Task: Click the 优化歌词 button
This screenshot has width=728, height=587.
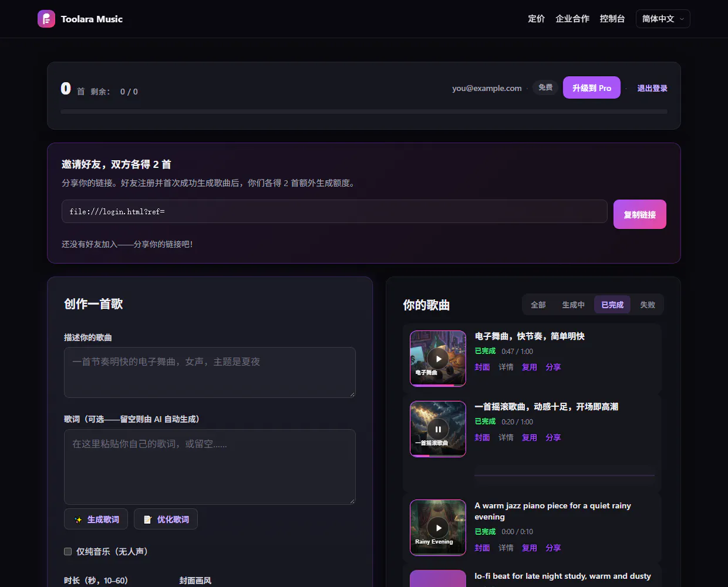Action: (166, 519)
